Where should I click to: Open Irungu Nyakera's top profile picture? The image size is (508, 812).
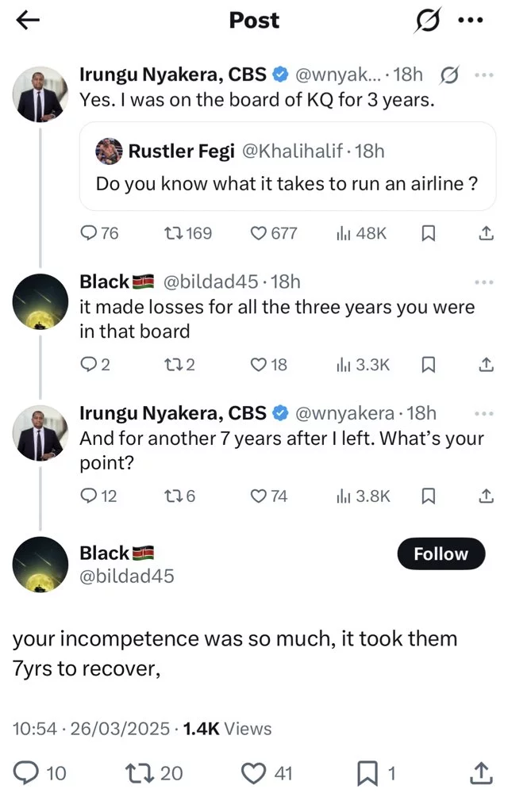click(x=40, y=94)
